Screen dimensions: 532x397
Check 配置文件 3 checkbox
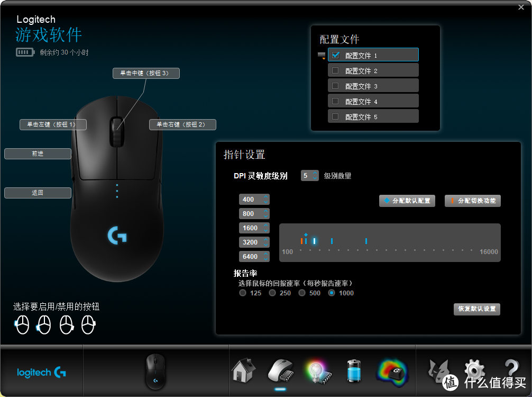point(335,86)
